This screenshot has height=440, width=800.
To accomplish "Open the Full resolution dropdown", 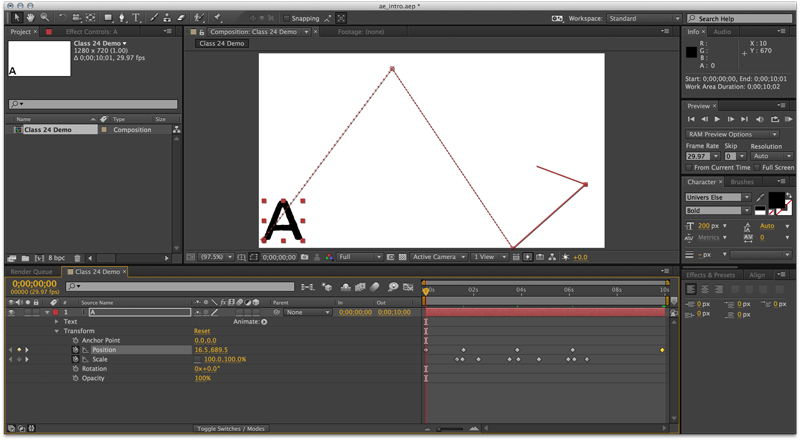I will tap(360, 257).
